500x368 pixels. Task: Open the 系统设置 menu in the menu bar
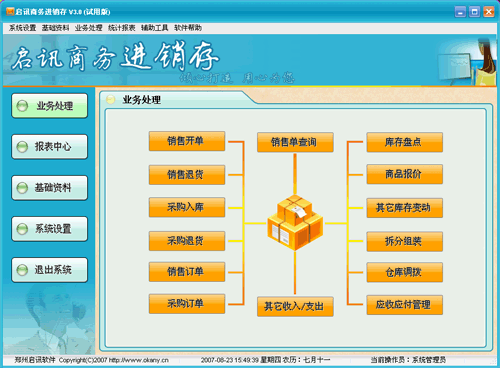pyautogui.click(x=22, y=28)
